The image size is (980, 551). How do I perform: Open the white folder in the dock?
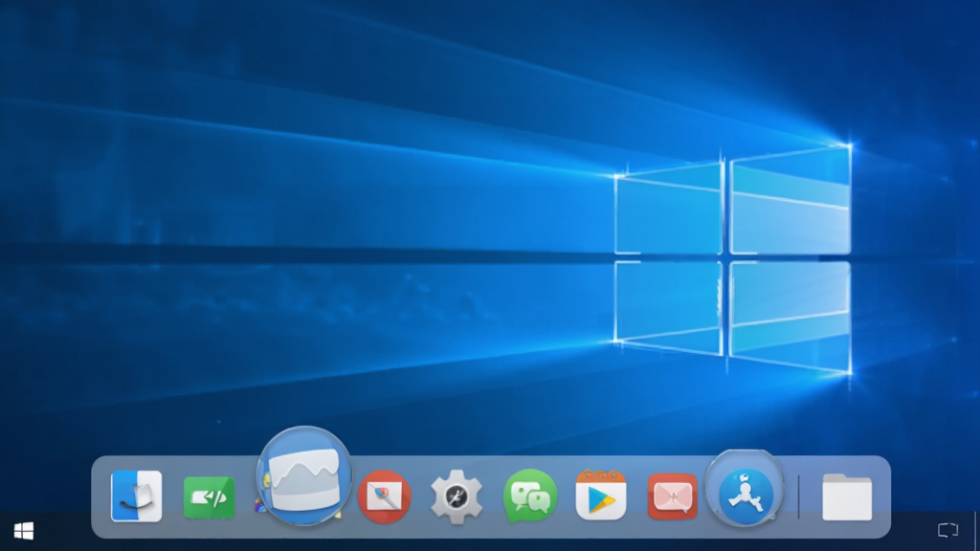point(847,497)
